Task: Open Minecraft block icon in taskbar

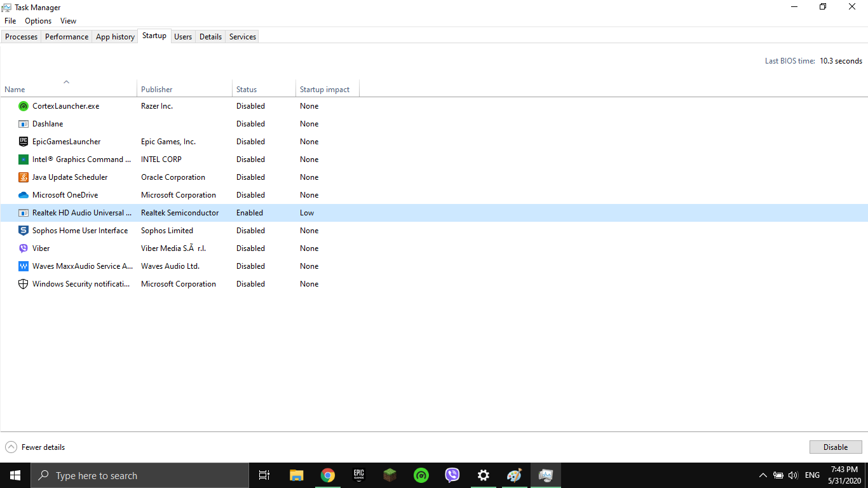Action: [390, 475]
